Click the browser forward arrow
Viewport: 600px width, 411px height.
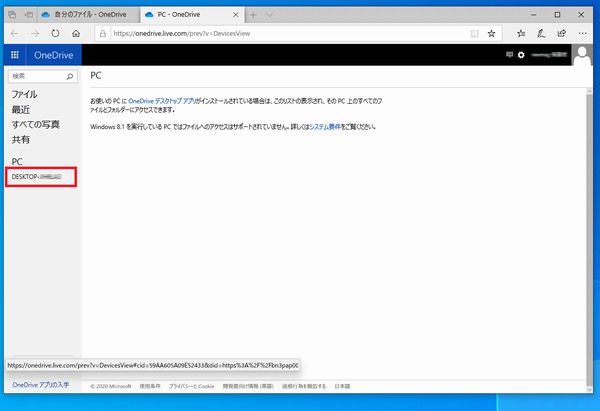coord(35,34)
